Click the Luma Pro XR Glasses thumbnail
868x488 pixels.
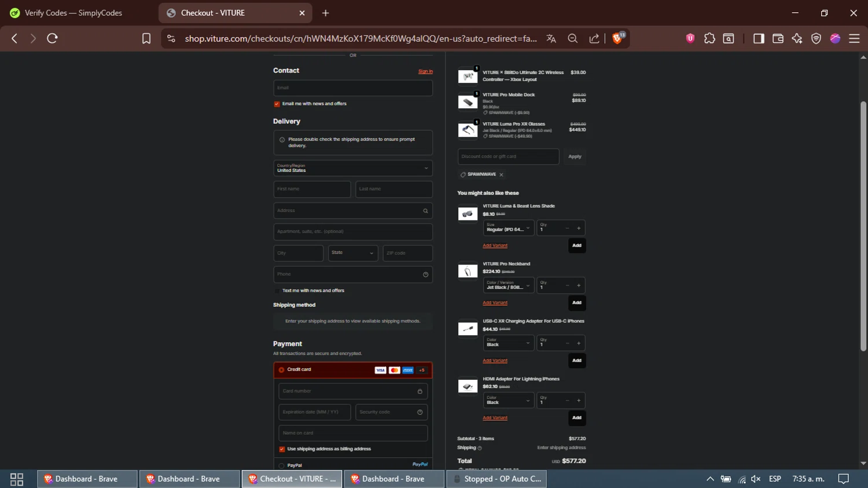[x=468, y=130]
